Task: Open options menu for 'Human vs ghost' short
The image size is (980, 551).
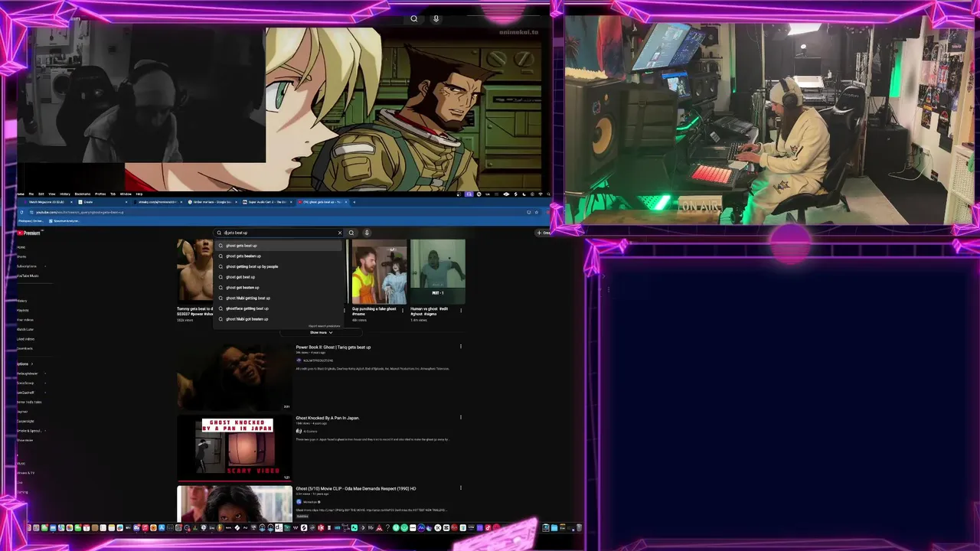Action: [461, 311]
